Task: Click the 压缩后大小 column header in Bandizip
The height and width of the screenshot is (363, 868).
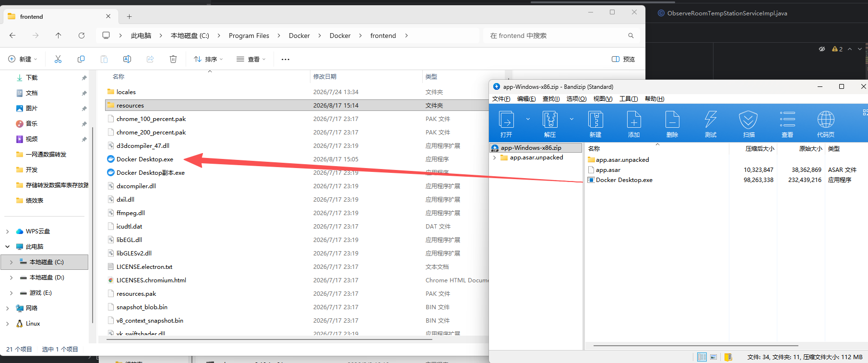Action: point(760,148)
